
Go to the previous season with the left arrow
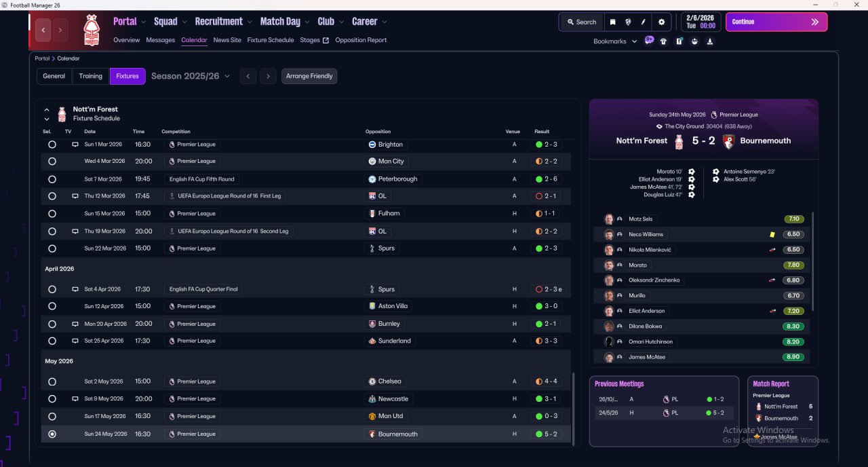248,76
